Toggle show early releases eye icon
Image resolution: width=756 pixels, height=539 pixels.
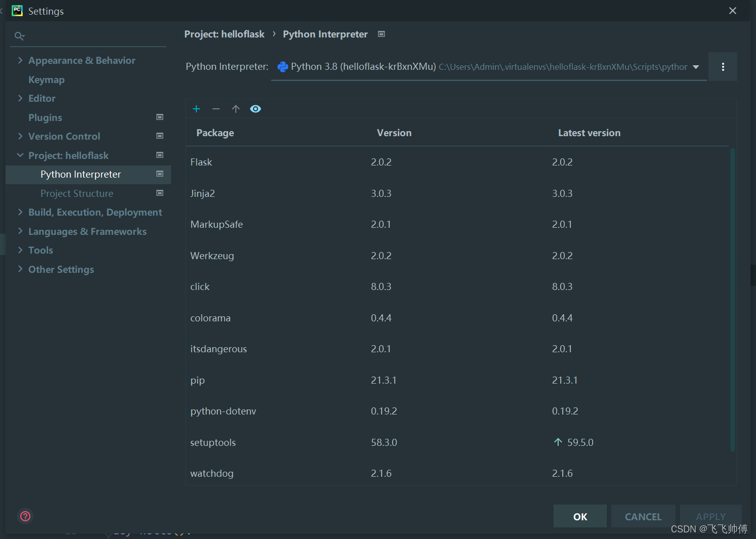click(x=256, y=109)
